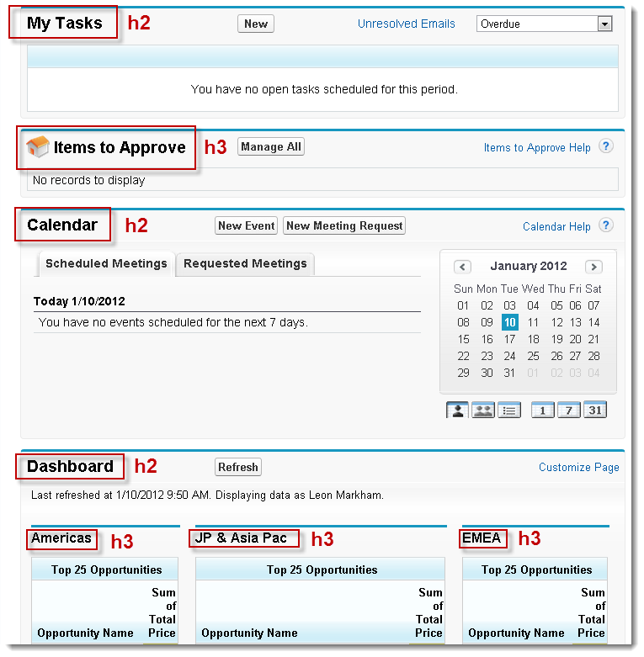Open the month view icon labeled 31

pos(595,410)
